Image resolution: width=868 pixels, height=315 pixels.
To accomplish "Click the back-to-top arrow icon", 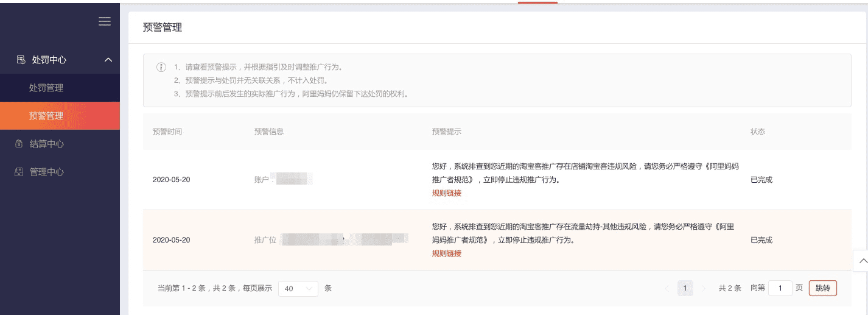I will (862, 261).
